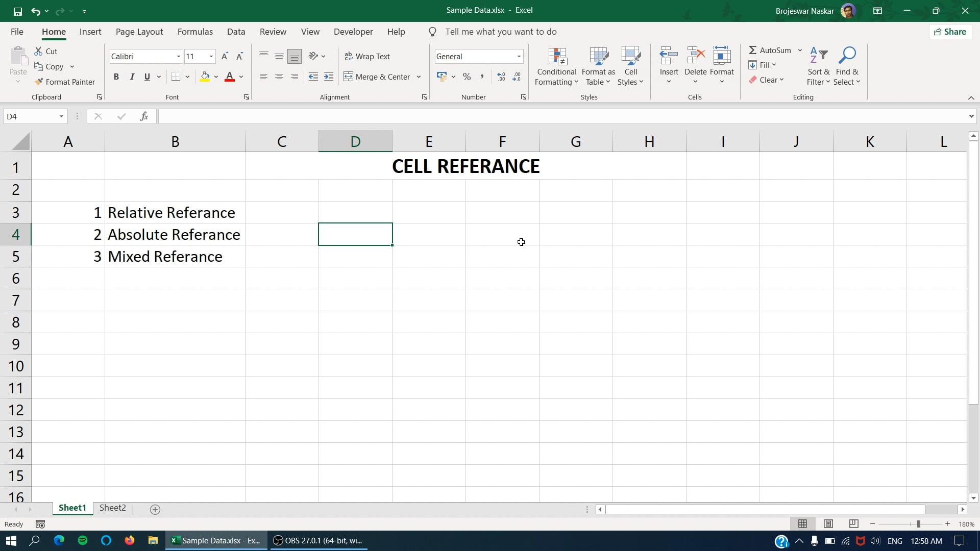Click the Find & Select button
This screenshot has width=980, height=551.
[847, 67]
